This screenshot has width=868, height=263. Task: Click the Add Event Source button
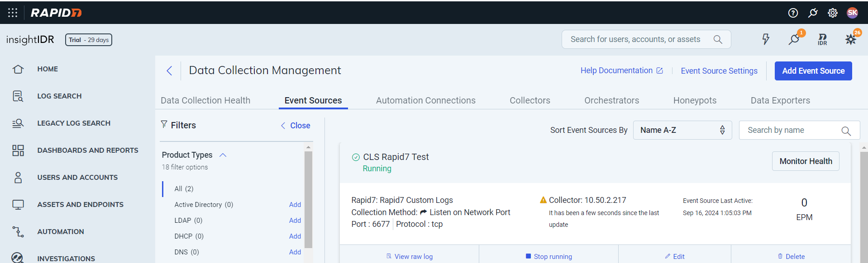[813, 71]
